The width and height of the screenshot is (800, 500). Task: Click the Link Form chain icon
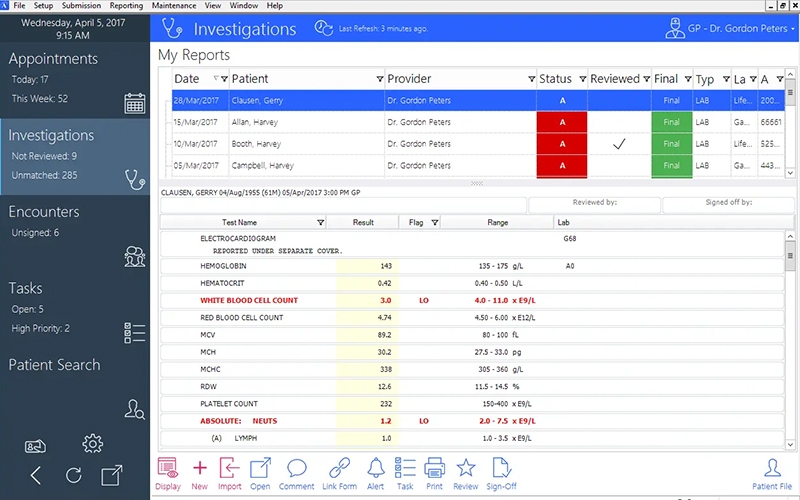click(x=340, y=468)
